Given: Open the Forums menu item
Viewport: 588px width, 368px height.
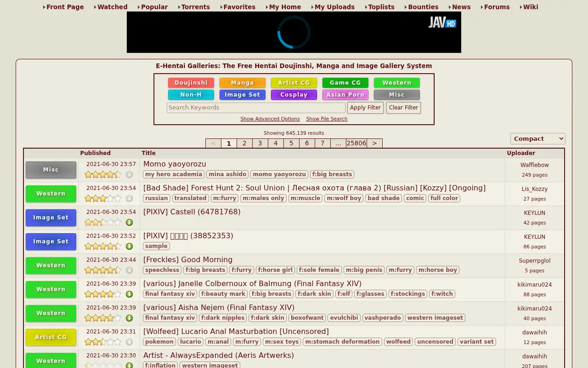Looking at the screenshot, I should (x=497, y=7).
